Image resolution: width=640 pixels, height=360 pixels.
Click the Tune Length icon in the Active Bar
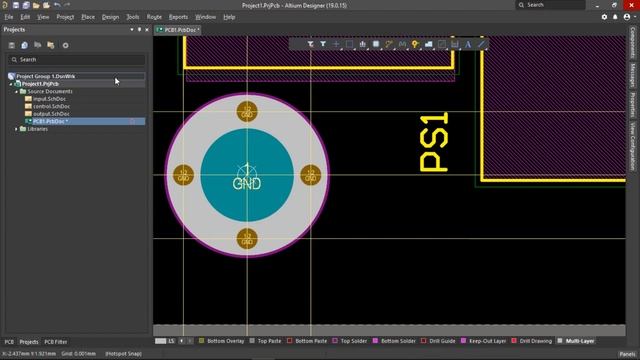pos(402,44)
